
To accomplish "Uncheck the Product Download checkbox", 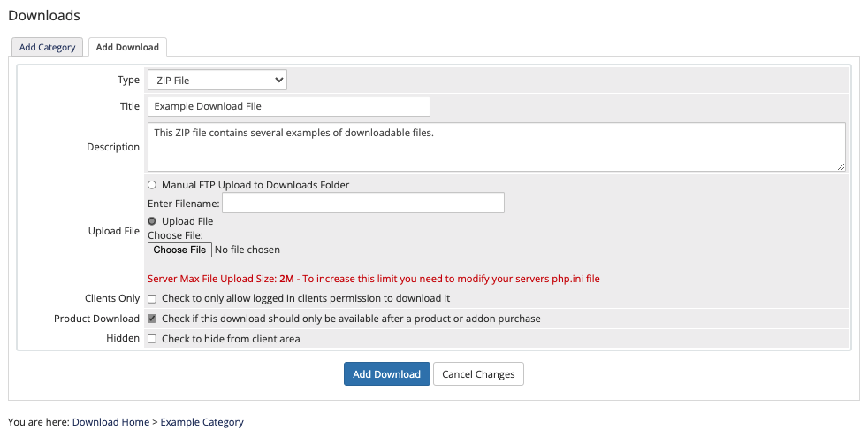I will [152, 319].
